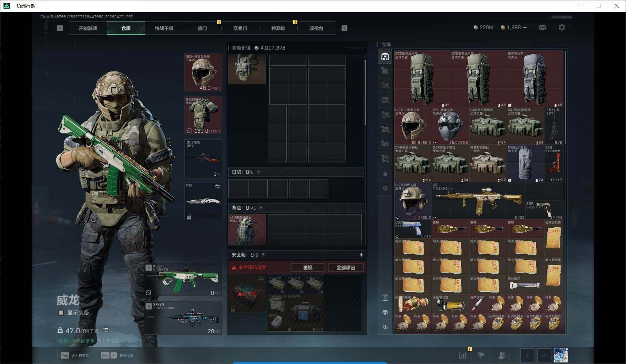Image resolution: width=626 pixels, height=364 pixels.
Task: Click the operator name 威龙
Action: pyautogui.click(x=68, y=300)
